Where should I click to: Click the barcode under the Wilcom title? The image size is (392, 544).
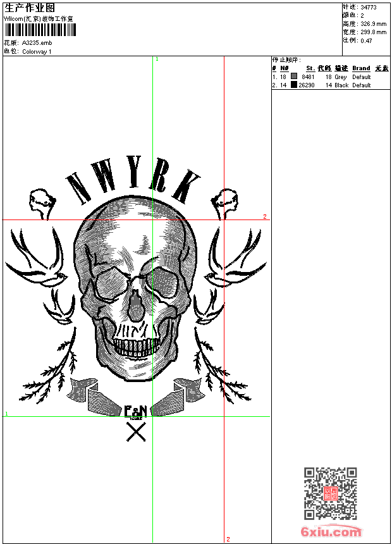tap(40, 30)
